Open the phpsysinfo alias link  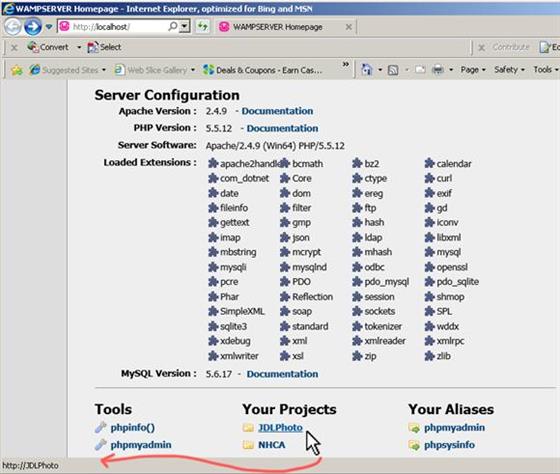[449, 445]
